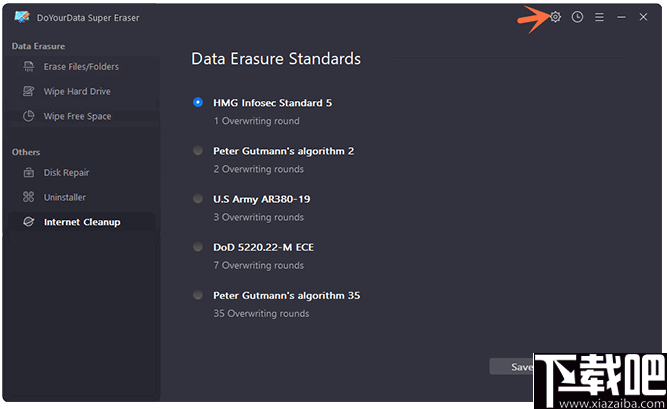
Task: Select HMG Infosec Standard 5 radio button
Action: coord(198,102)
